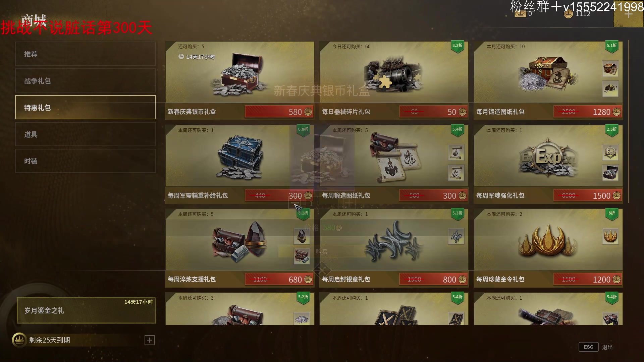Expand membership with the plus box
This screenshot has height=362, width=644.
[150, 340]
